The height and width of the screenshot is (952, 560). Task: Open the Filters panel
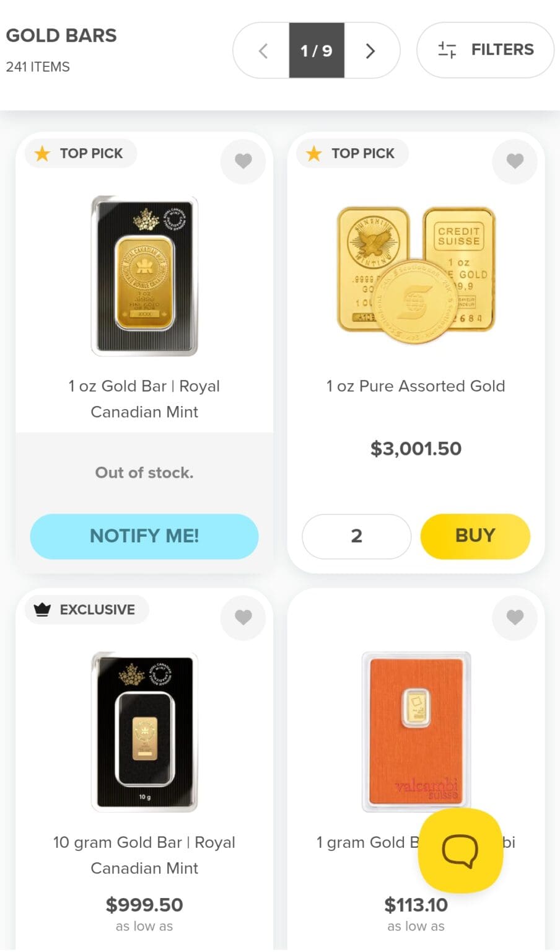484,50
